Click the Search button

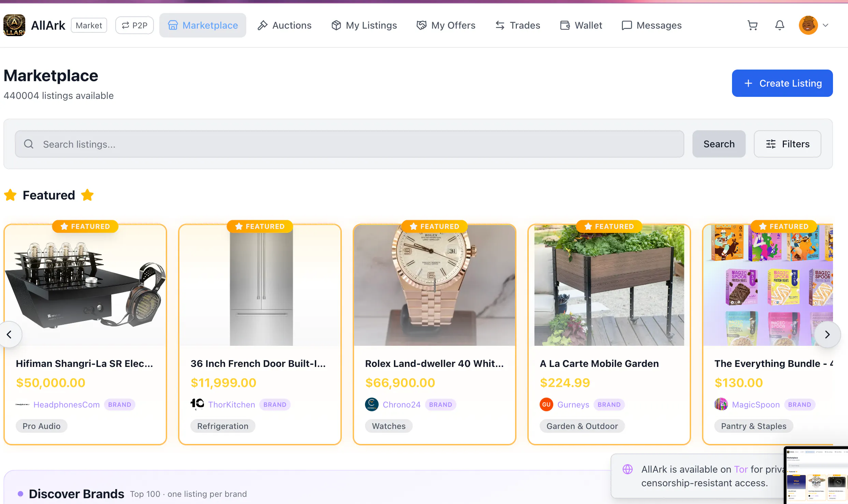click(719, 144)
